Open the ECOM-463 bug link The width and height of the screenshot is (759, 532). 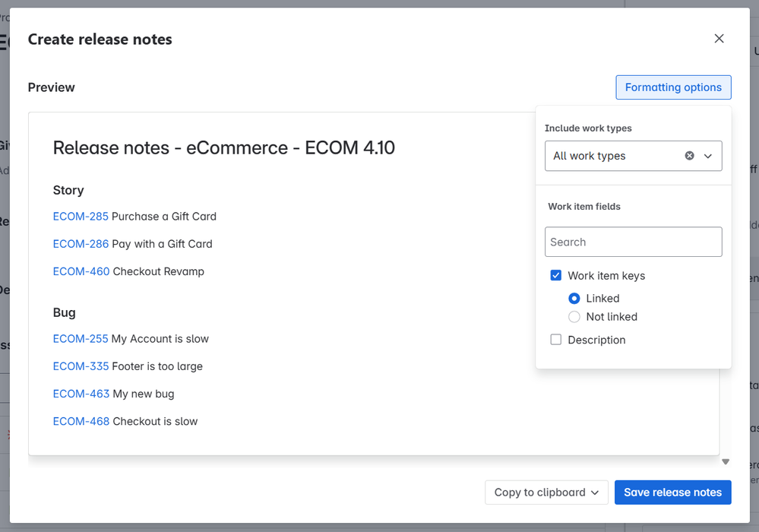pos(81,394)
